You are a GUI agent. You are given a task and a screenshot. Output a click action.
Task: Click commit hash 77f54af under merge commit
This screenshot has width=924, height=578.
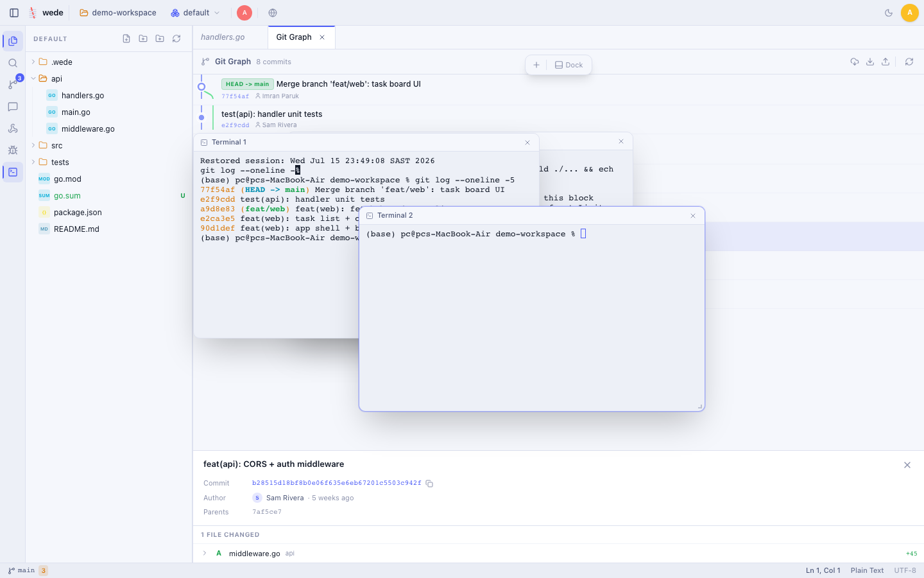click(x=235, y=96)
